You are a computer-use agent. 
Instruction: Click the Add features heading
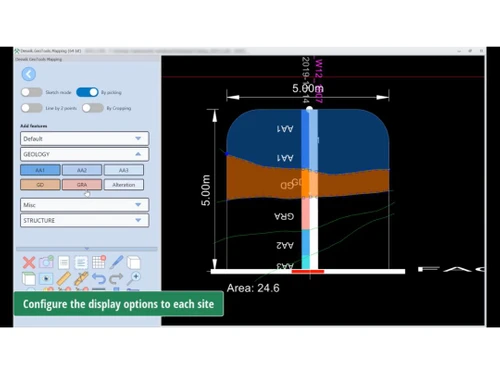(34, 126)
